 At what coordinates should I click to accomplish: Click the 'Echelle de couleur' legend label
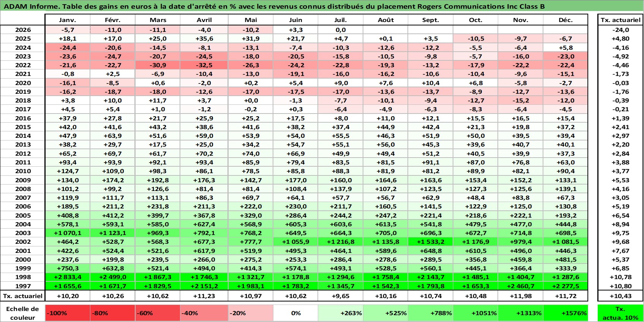22,313
